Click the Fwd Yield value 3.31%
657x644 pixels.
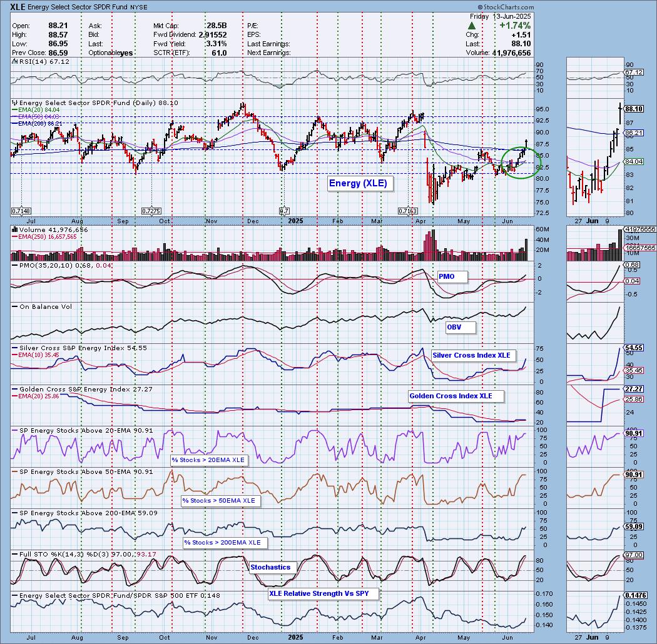[216, 44]
